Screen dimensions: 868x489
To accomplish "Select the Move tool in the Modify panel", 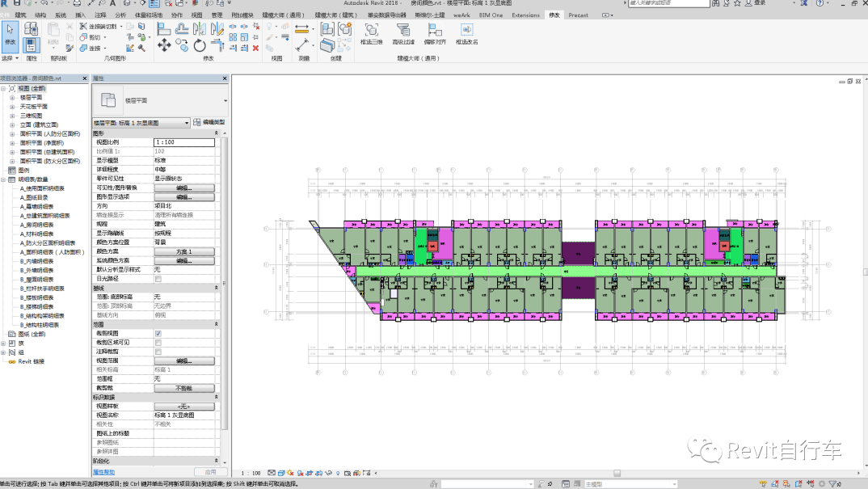I will [164, 46].
